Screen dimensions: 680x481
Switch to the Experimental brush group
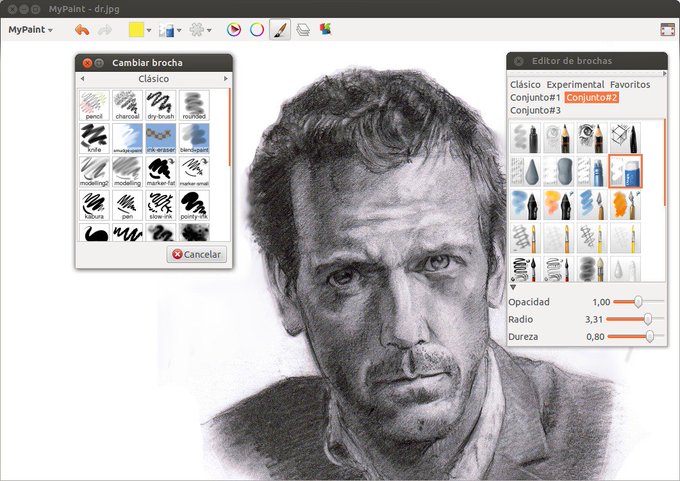click(575, 85)
